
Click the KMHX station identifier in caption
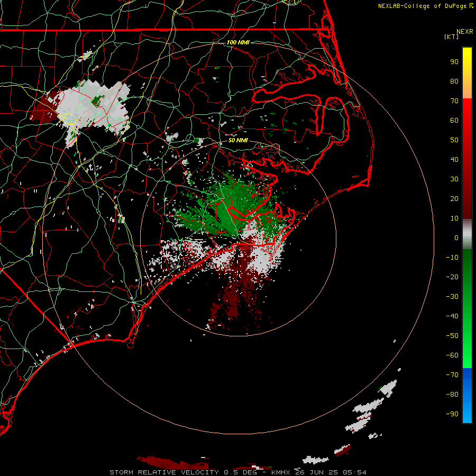281,472
